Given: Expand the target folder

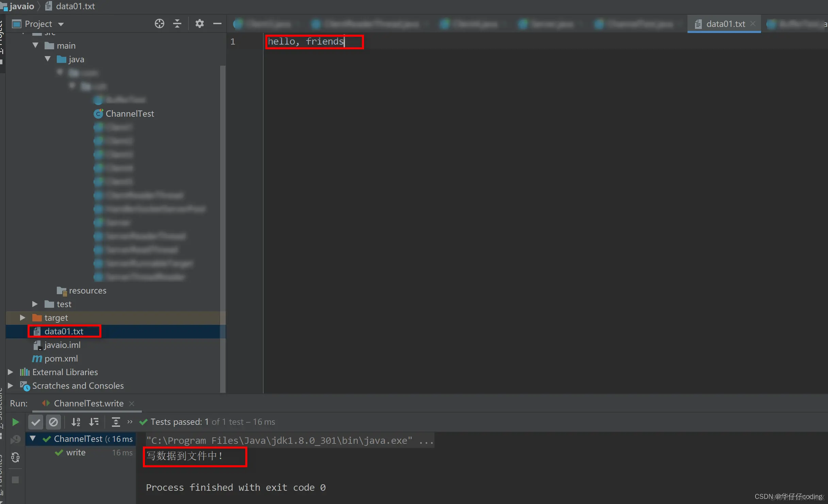Looking at the screenshot, I should tap(22, 318).
